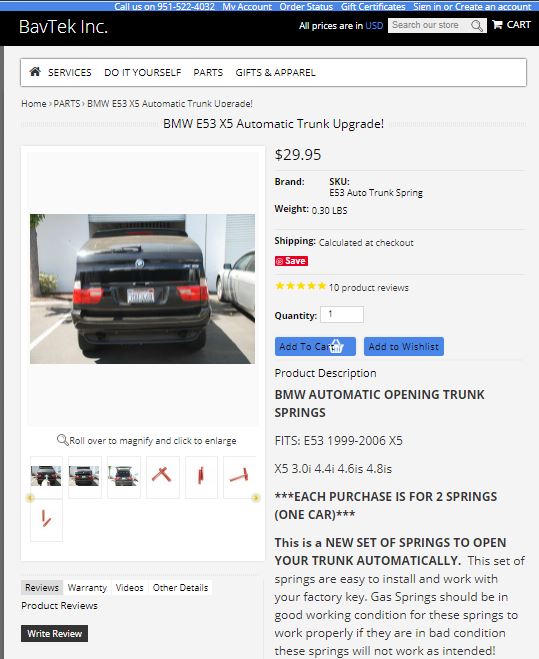Open the SERVICES menu
This screenshot has width=539, height=659.
tap(69, 73)
